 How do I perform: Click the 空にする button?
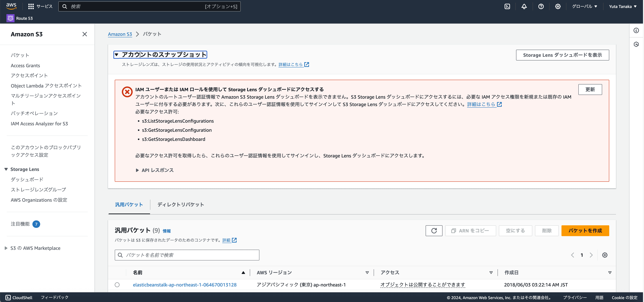point(515,230)
